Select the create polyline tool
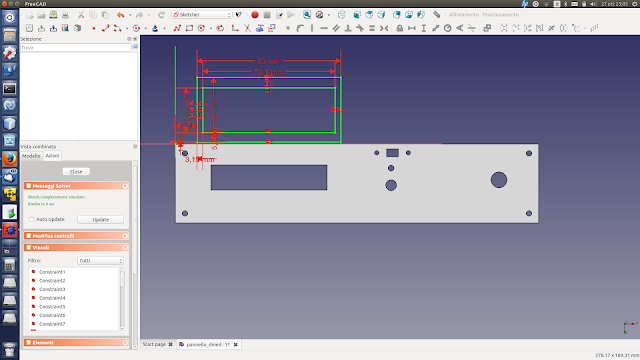Image resolution: width=640 pixels, height=360 pixels. click(177, 28)
